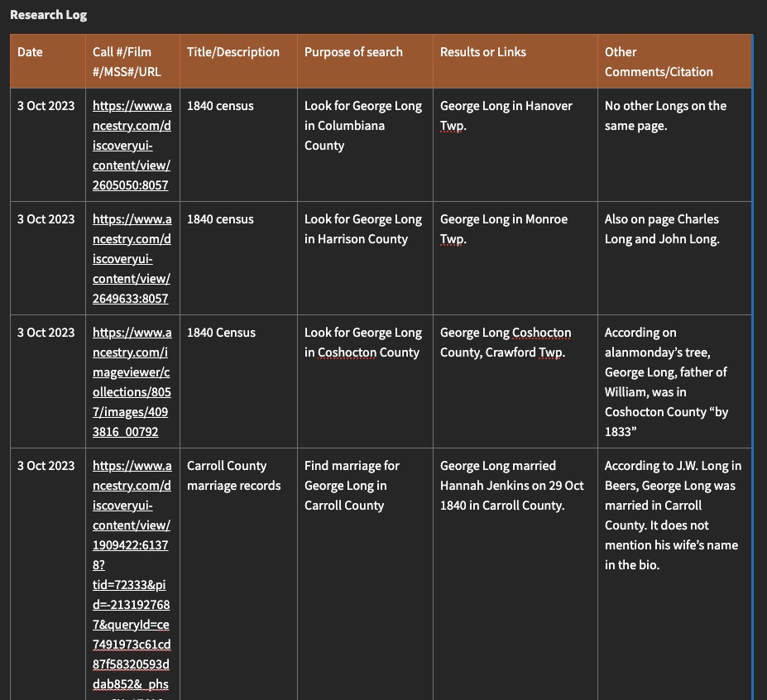Image resolution: width=767 pixels, height=700 pixels.
Task: Click the Other Comments/Citation header
Action: click(658, 62)
